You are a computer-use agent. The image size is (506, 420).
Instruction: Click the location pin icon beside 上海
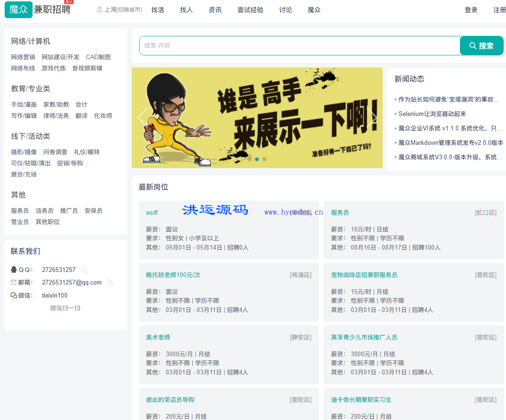(x=100, y=10)
